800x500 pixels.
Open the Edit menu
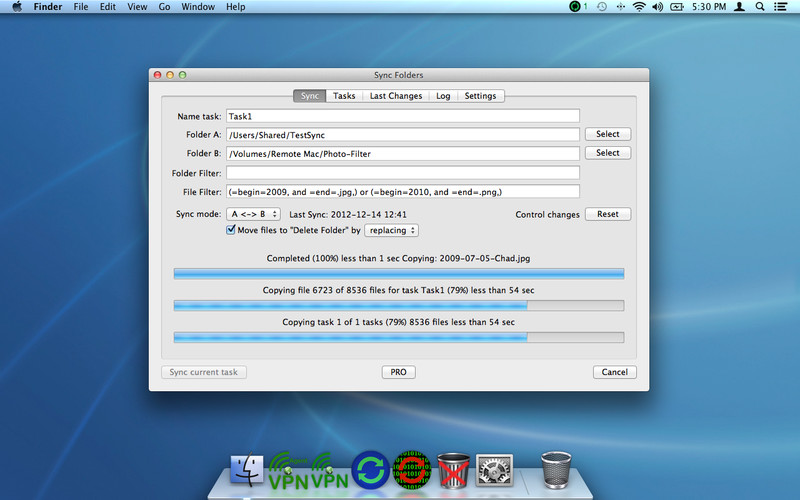point(108,7)
